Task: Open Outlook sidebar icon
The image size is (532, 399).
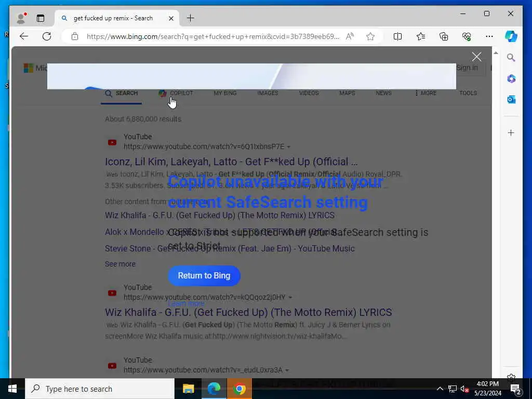Action: tap(511, 99)
